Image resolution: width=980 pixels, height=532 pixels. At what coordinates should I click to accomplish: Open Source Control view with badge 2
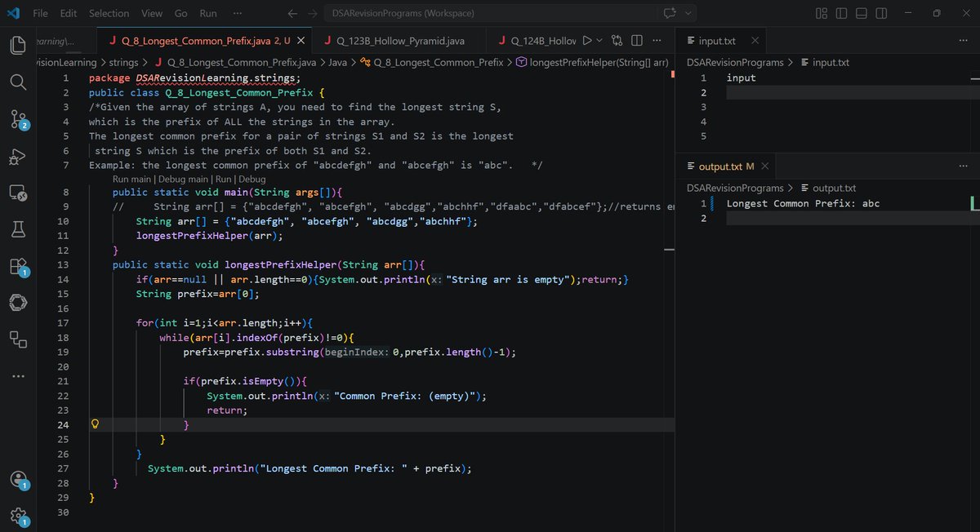click(18, 120)
